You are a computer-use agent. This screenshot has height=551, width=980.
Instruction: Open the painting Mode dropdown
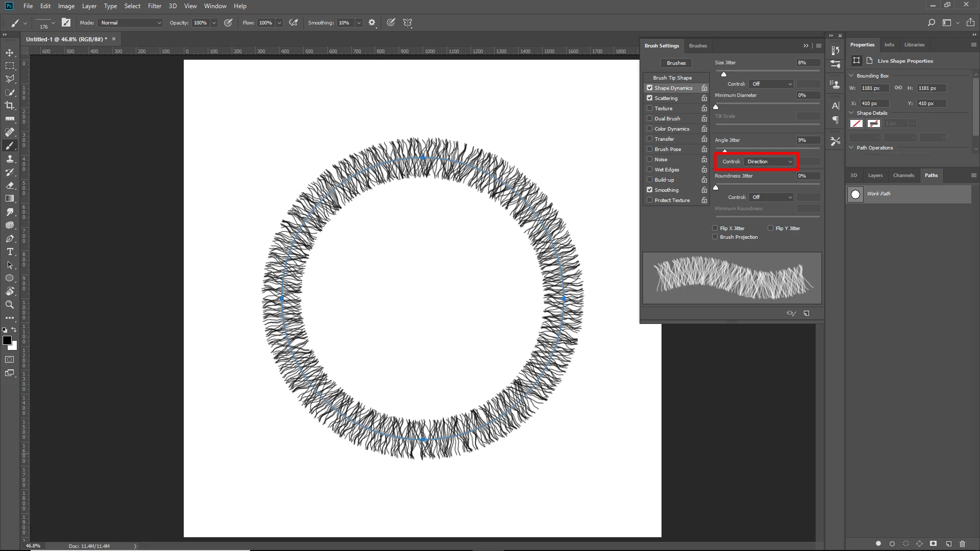point(131,23)
